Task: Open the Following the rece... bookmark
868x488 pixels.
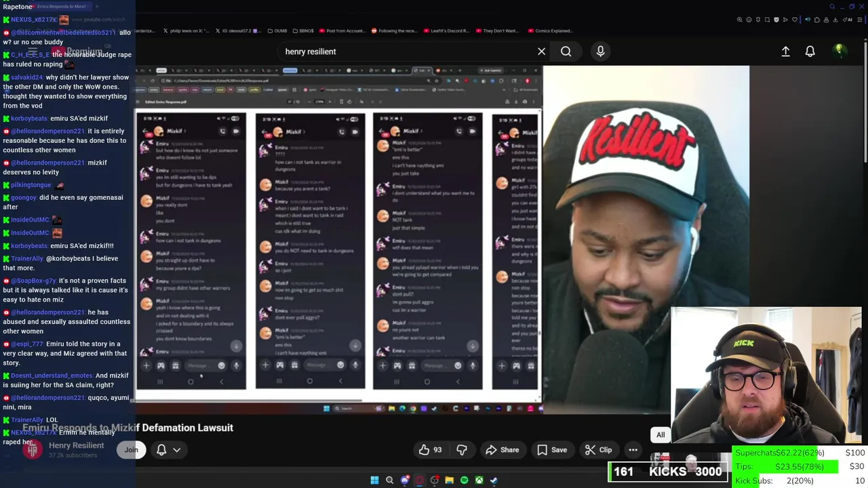Action: point(394,30)
